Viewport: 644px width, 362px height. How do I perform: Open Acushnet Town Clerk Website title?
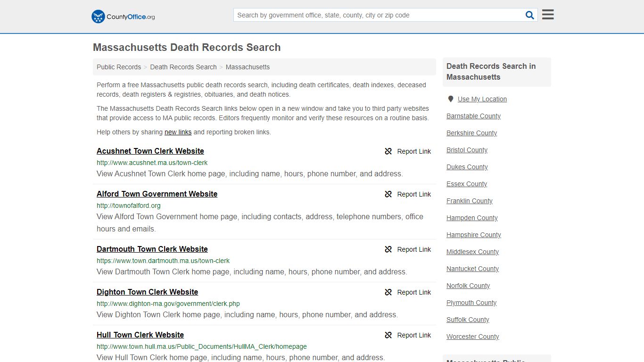(150, 151)
